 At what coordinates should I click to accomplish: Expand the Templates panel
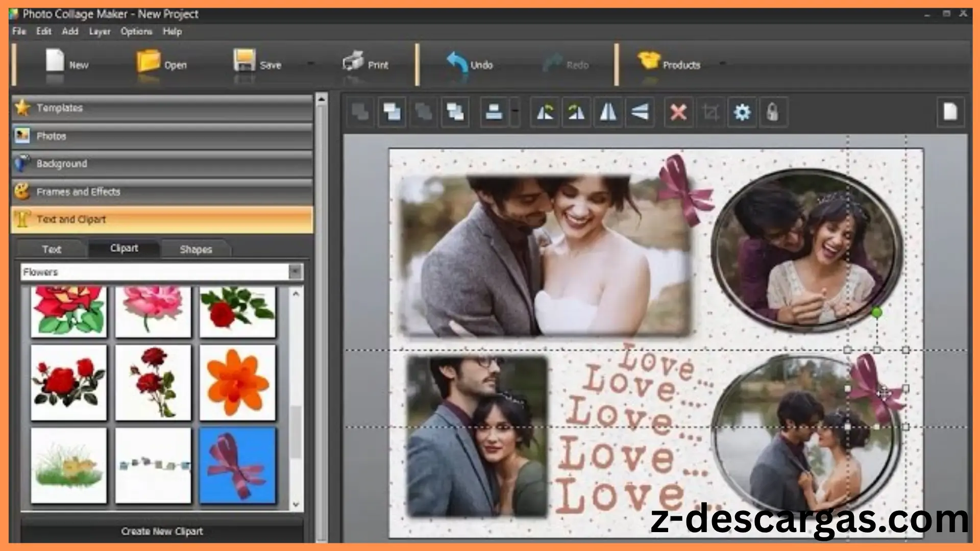pyautogui.click(x=162, y=108)
